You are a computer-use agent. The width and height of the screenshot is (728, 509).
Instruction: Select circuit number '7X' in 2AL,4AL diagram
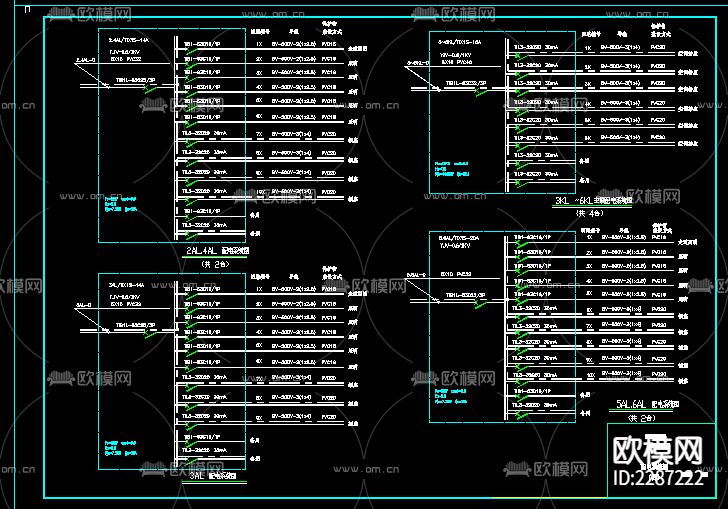259,134
